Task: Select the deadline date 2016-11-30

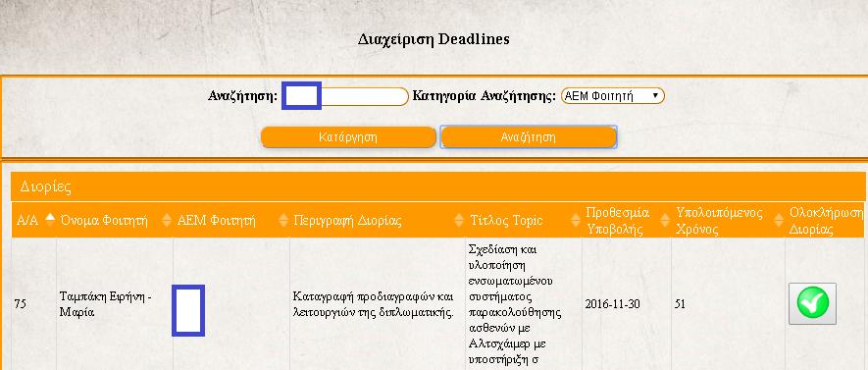Action: (612, 304)
